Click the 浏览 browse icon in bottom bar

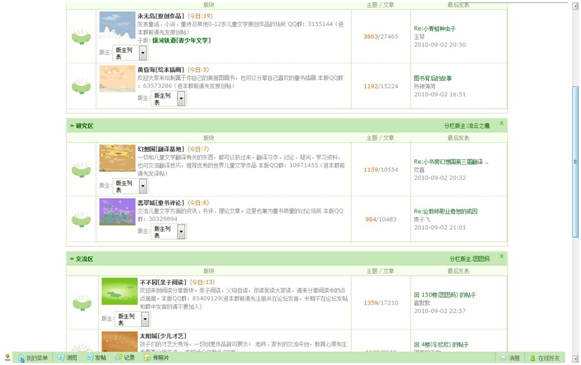[67, 358]
